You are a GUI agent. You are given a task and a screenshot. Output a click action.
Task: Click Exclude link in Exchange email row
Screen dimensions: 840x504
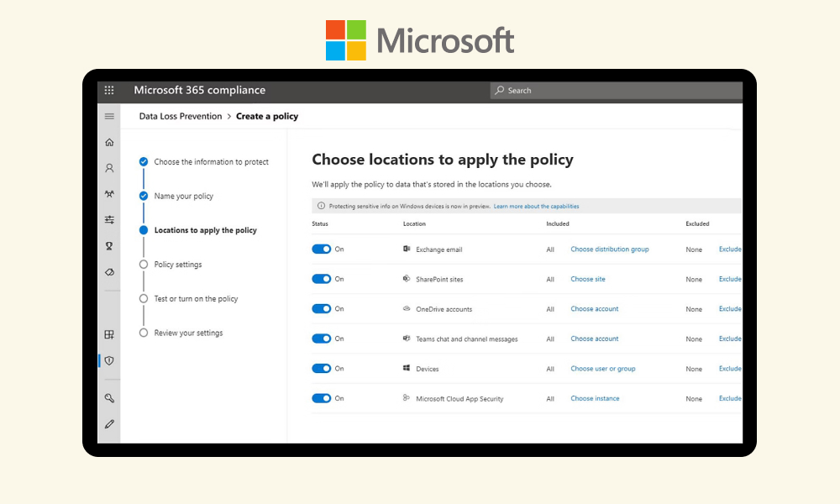(730, 249)
